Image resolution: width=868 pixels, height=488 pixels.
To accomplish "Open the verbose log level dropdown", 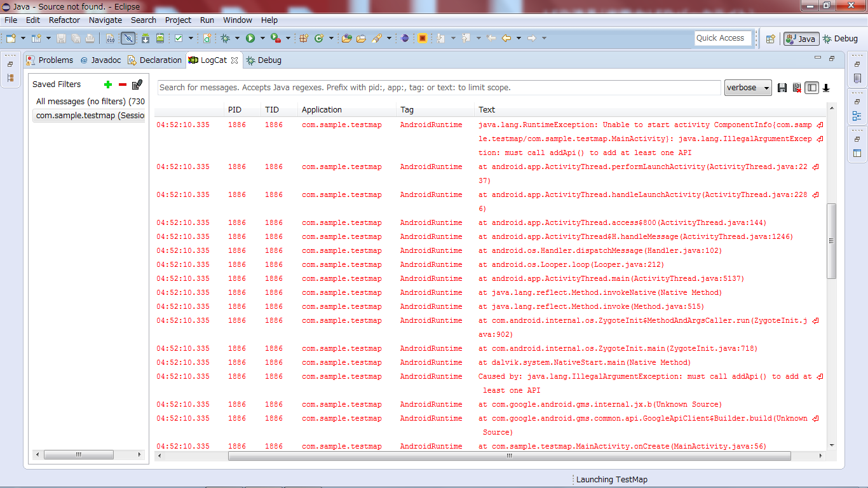I will [748, 88].
